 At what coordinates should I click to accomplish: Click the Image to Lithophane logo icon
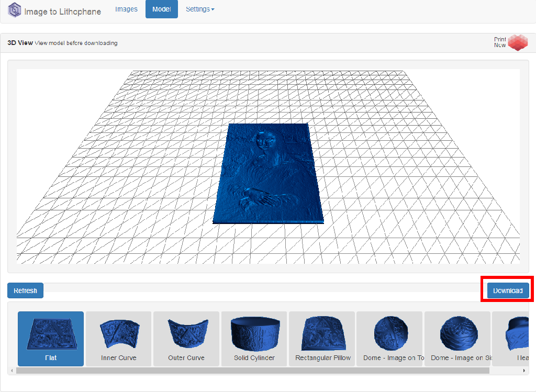(14, 10)
